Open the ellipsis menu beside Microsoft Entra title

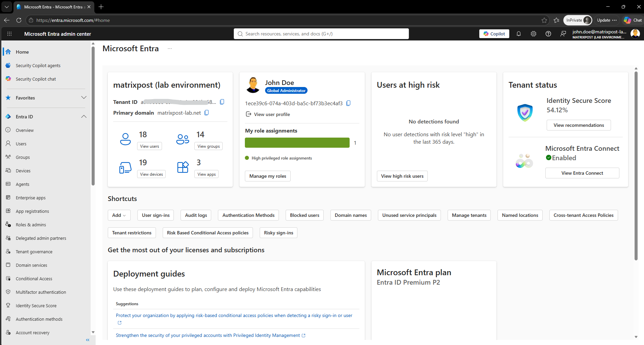(x=170, y=49)
